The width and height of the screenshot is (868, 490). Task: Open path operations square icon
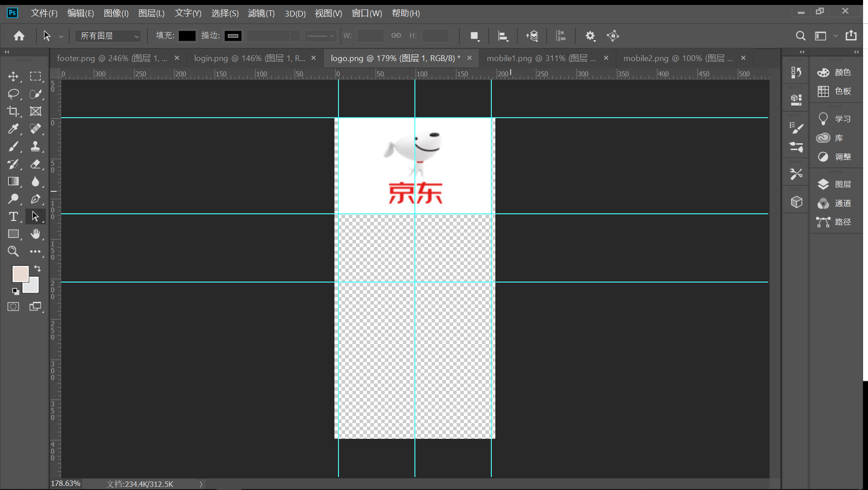474,36
